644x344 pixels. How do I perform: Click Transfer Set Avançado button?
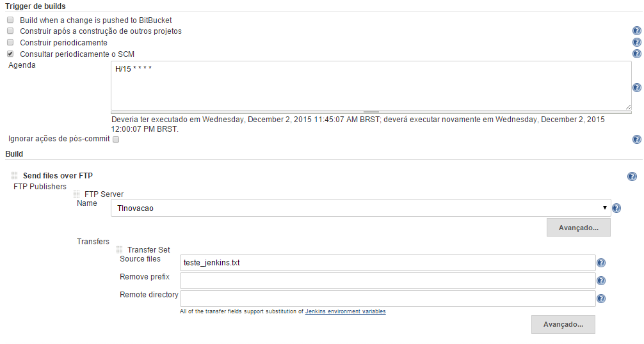point(563,324)
